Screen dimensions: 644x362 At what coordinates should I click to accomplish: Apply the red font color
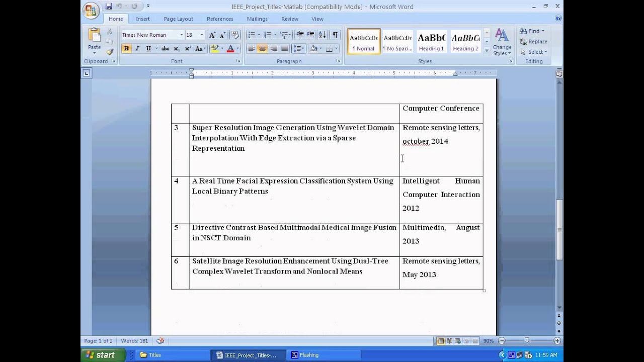(x=230, y=49)
